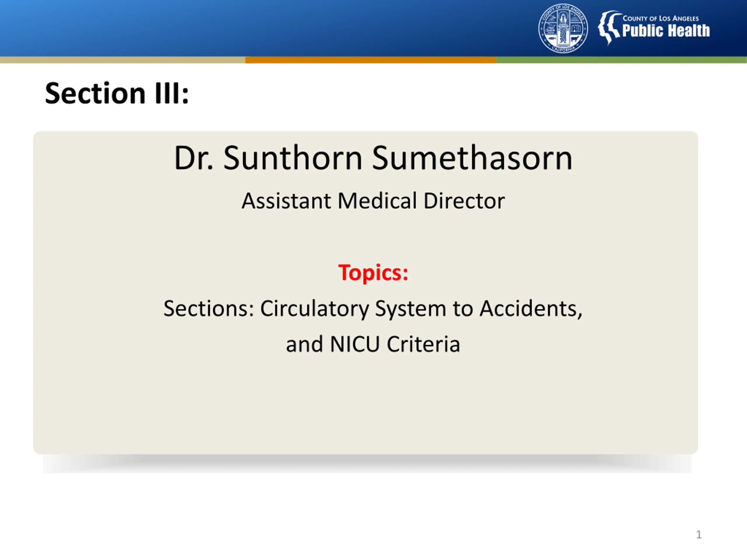Pick the tan stripe under header
The height and width of the screenshot is (560, 747).
123,60
